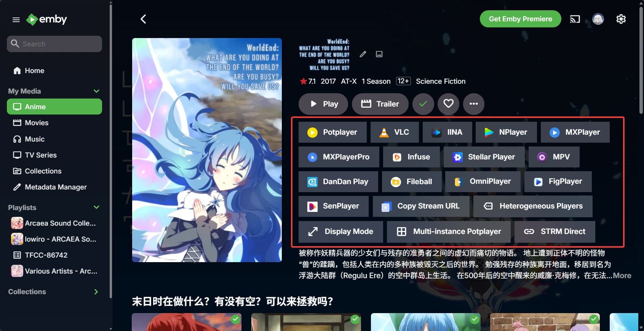This screenshot has height=331, width=644.
Task: Open stream with Fileball
Action: [412, 181]
